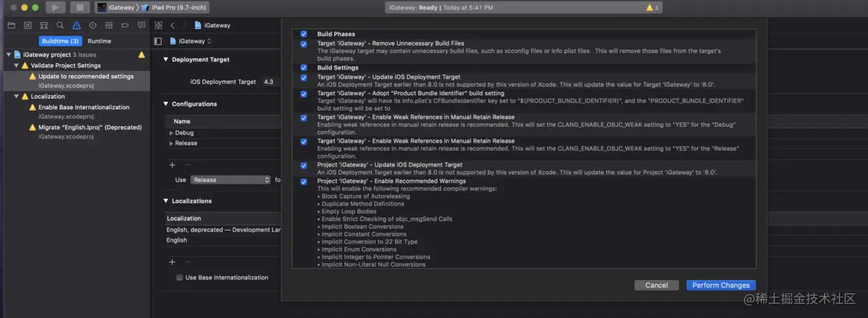Run the project with the Play button
Viewport: 868px width, 318px height.
[x=56, y=8]
